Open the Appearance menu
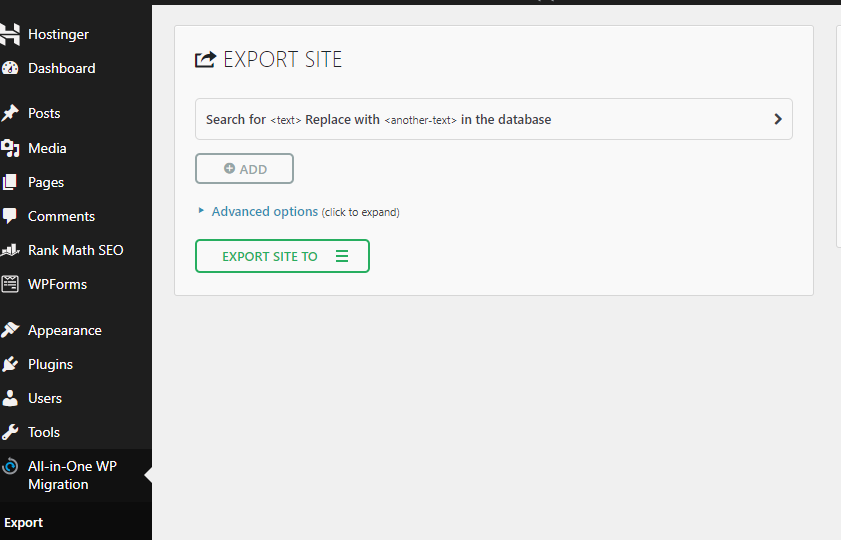The width and height of the screenshot is (841, 540). (65, 330)
